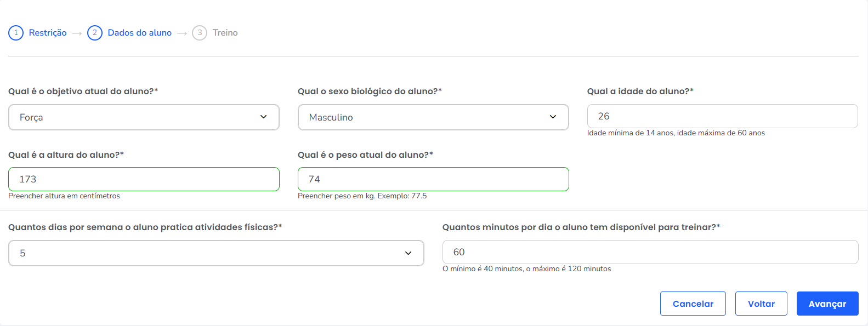Click the chevron in days-per-week dropdown
Viewport: 868px width, 326px height.
(x=408, y=253)
